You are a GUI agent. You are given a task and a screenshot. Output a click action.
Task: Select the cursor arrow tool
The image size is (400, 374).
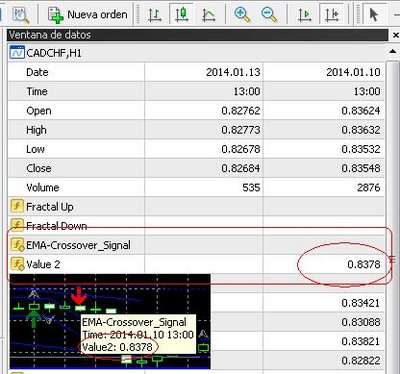(374, 15)
